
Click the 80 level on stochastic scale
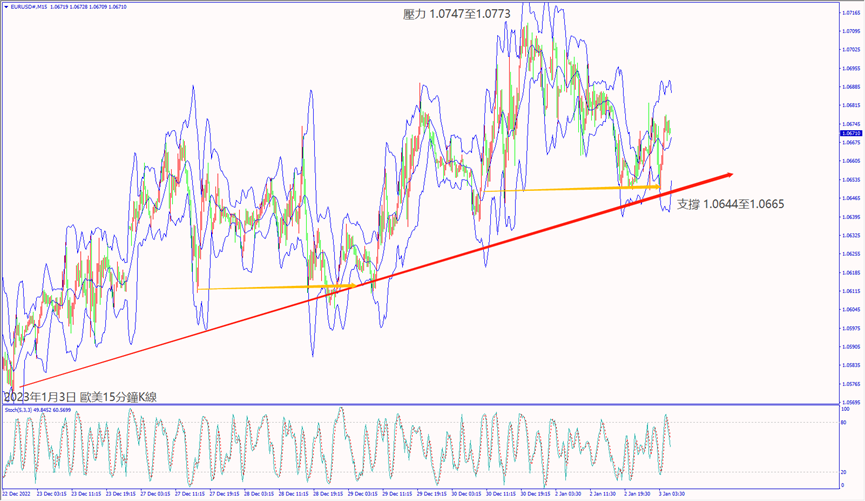point(845,423)
